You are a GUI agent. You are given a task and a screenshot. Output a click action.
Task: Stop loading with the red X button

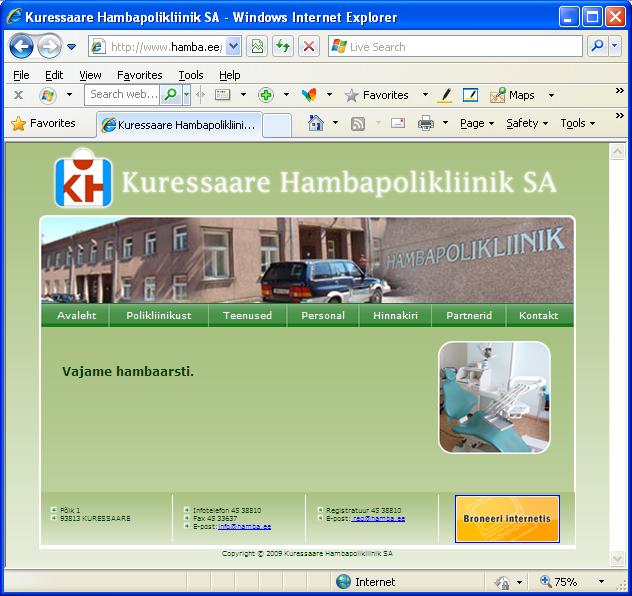pyautogui.click(x=309, y=47)
